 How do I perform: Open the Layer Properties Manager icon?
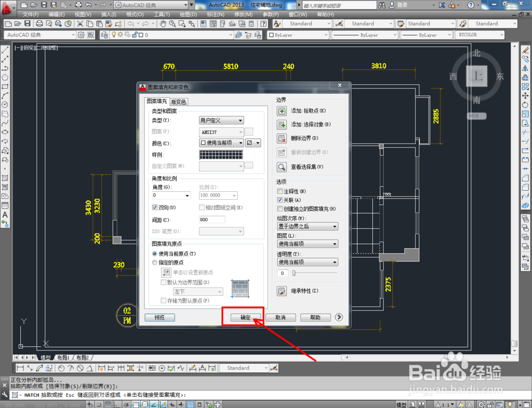tap(104, 35)
